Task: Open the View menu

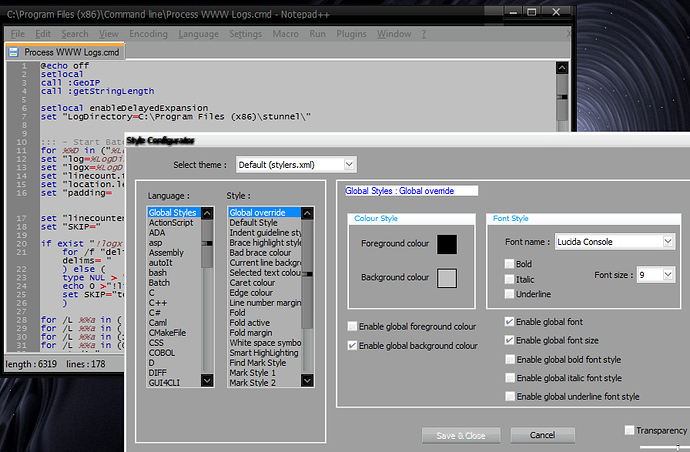Action: (108, 34)
